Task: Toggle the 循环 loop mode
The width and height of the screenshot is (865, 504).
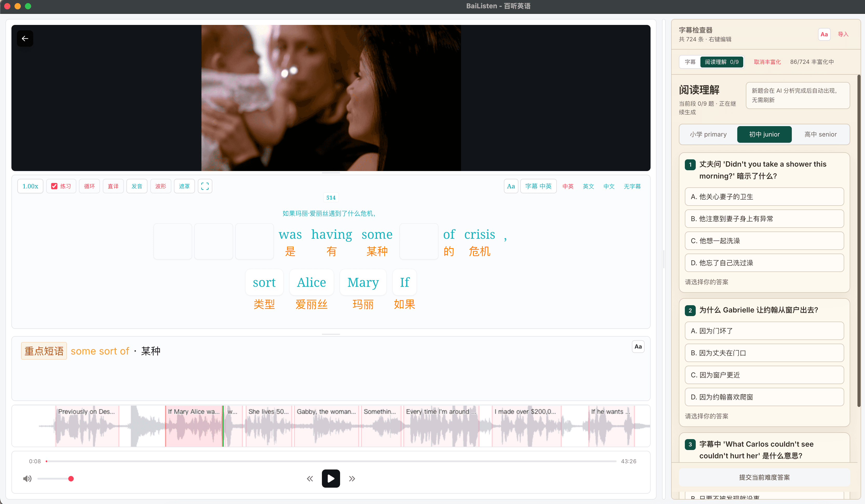Action: pos(89,186)
